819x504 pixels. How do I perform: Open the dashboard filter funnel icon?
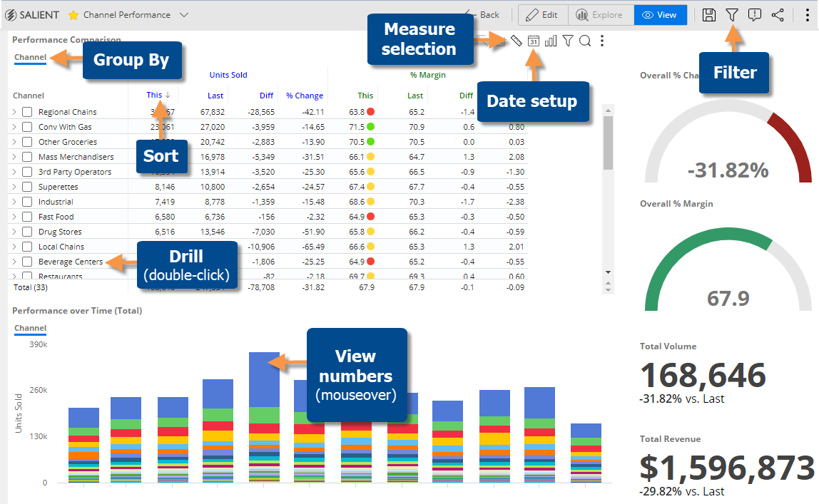point(732,15)
